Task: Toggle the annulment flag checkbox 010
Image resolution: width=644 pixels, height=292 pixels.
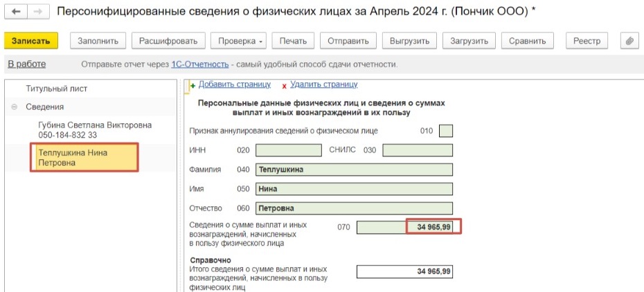Action: click(x=446, y=130)
